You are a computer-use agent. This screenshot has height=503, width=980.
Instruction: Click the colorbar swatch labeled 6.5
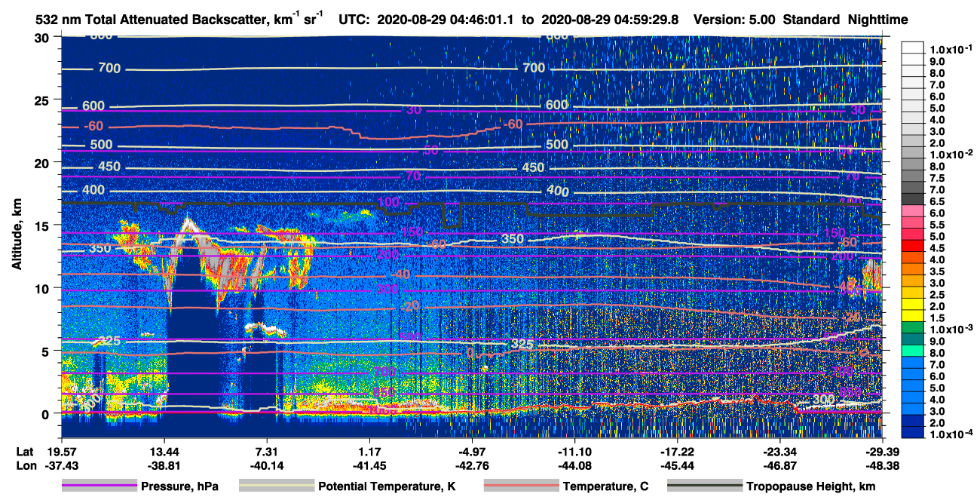click(914, 198)
